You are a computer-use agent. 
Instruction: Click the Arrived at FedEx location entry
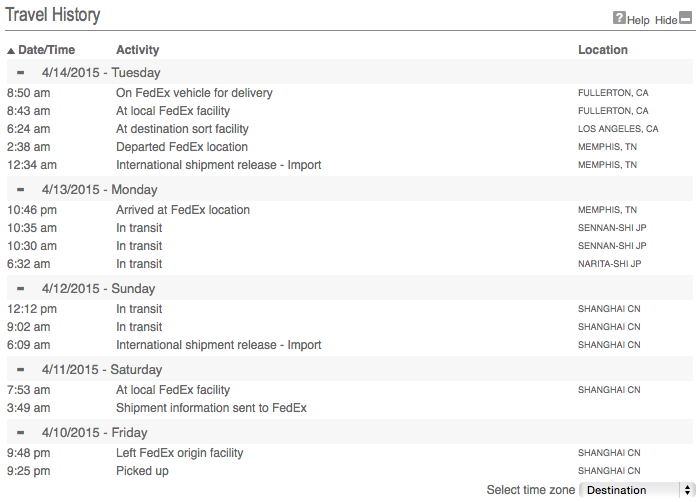pos(183,210)
